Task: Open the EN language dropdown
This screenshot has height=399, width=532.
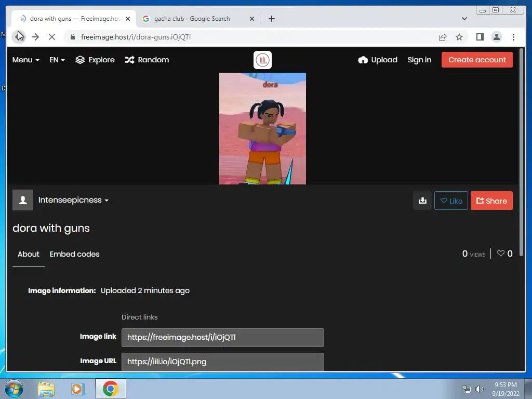Action: pos(57,60)
